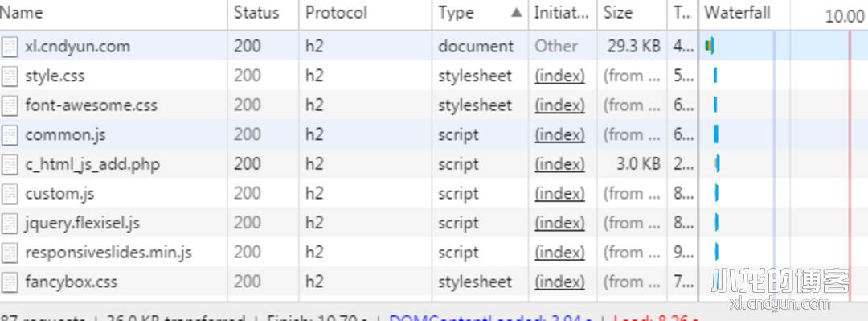Click the file icon beside font-awesome.css

(10, 105)
